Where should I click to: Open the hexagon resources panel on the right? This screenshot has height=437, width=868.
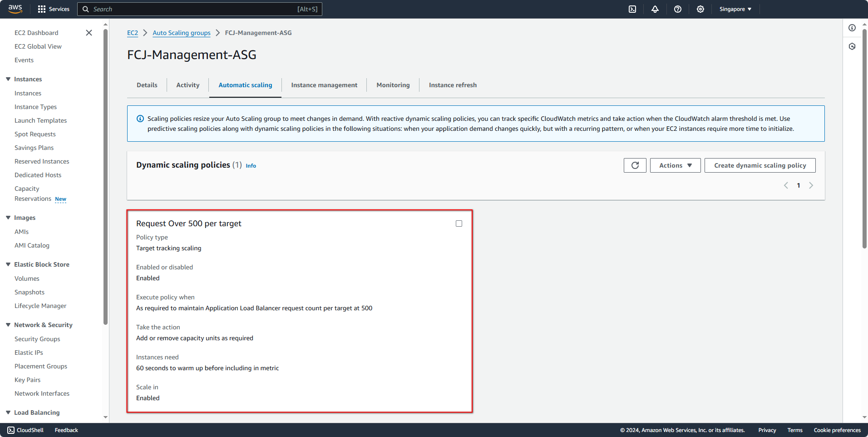[x=852, y=46]
